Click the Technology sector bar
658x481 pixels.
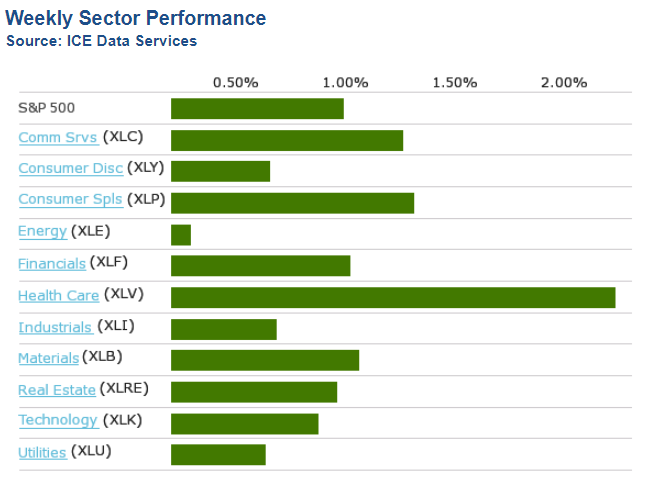[244, 423]
